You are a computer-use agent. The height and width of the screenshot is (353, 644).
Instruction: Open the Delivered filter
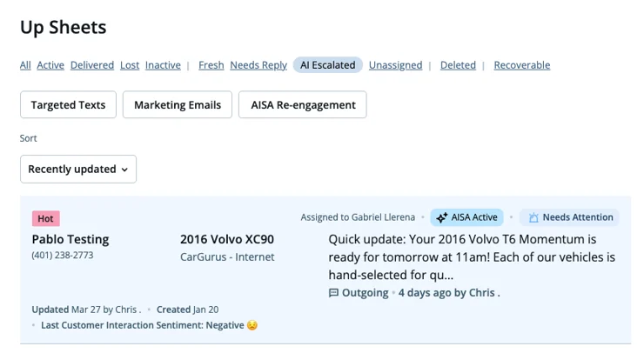click(x=92, y=65)
